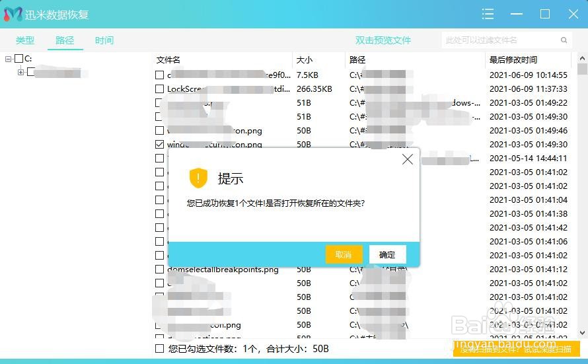
Task: Select the timestamp 2021-03-05 01:41:12
Action: (x=529, y=269)
